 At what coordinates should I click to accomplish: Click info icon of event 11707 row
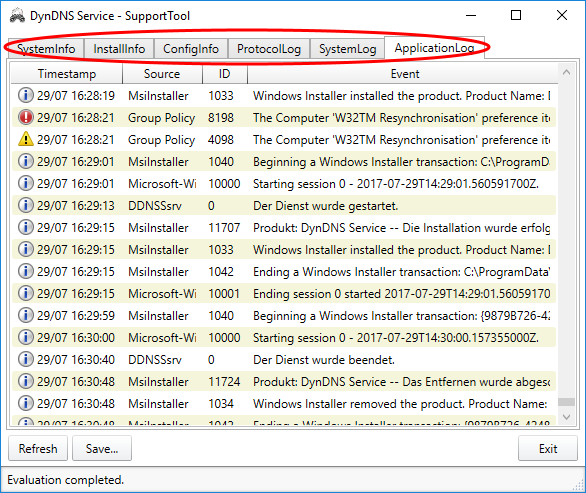coord(26,227)
